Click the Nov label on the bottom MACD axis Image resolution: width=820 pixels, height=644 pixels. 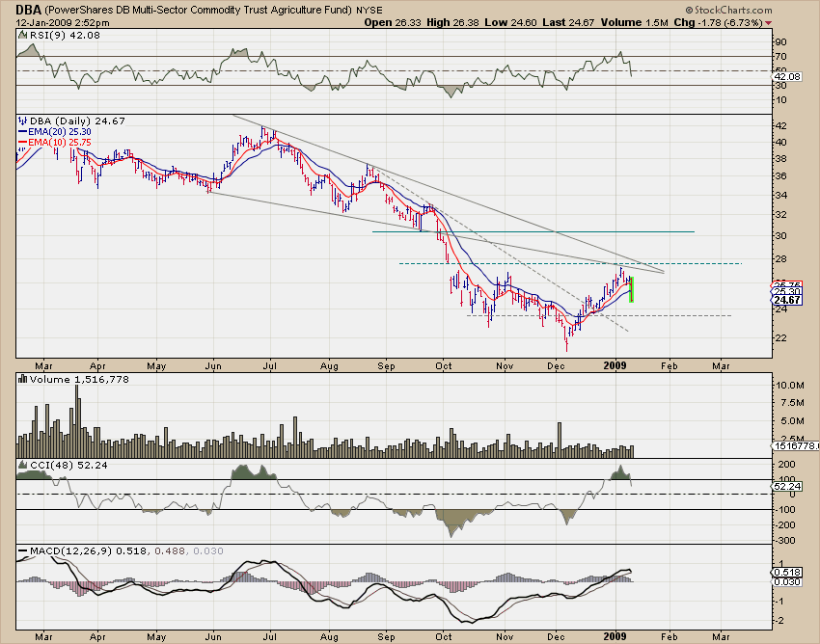[x=505, y=636]
